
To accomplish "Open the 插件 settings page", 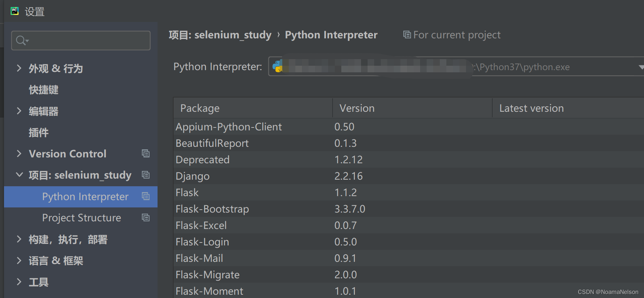I will pos(39,133).
